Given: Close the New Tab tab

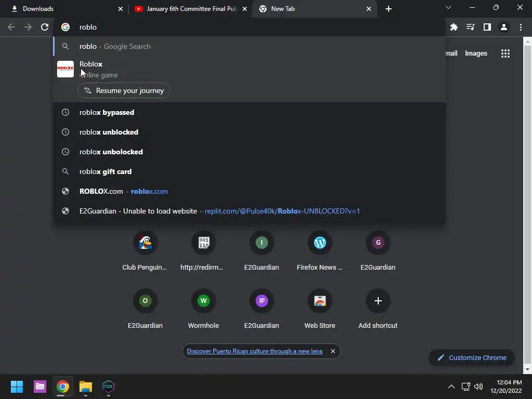Looking at the screenshot, I should point(369,9).
